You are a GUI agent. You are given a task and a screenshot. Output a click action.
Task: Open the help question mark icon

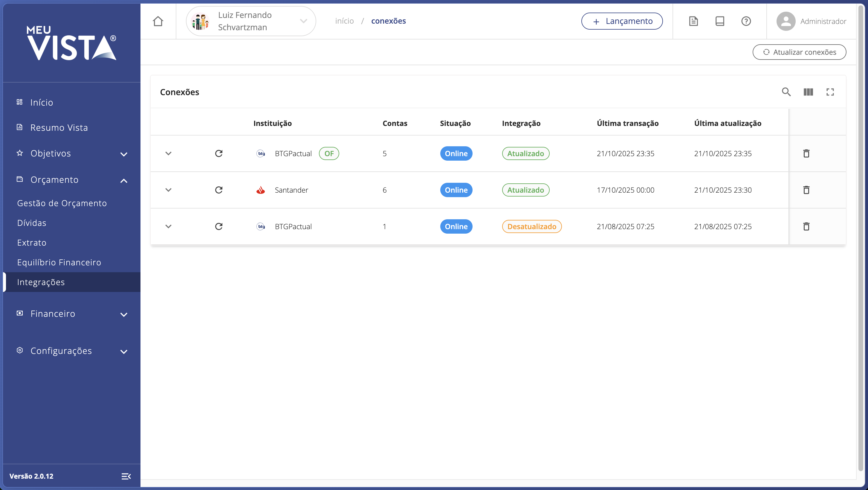[x=746, y=21]
